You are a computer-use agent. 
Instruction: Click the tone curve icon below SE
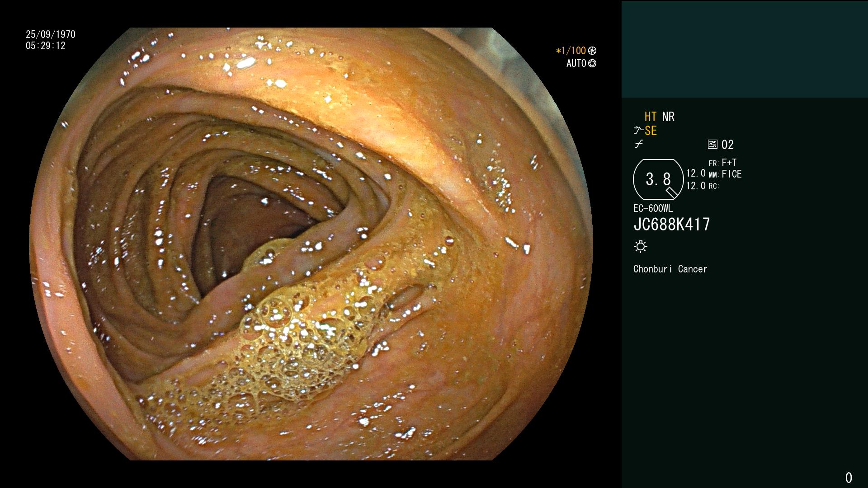pyautogui.click(x=639, y=144)
